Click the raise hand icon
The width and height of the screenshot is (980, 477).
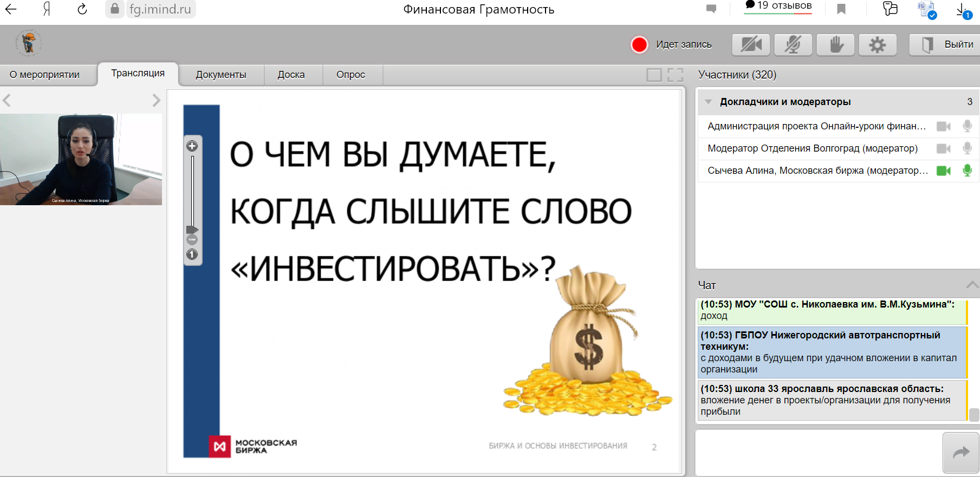click(836, 44)
